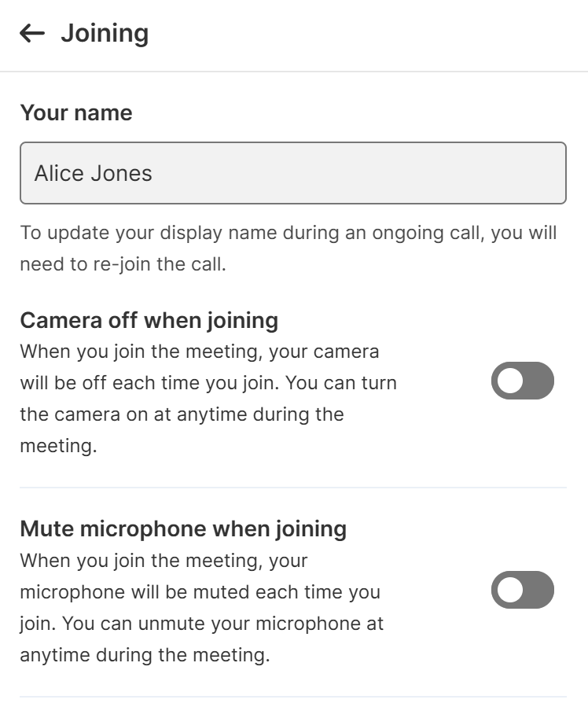588x718 pixels.
Task: Select the Alice Jones name text
Action: (x=93, y=173)
